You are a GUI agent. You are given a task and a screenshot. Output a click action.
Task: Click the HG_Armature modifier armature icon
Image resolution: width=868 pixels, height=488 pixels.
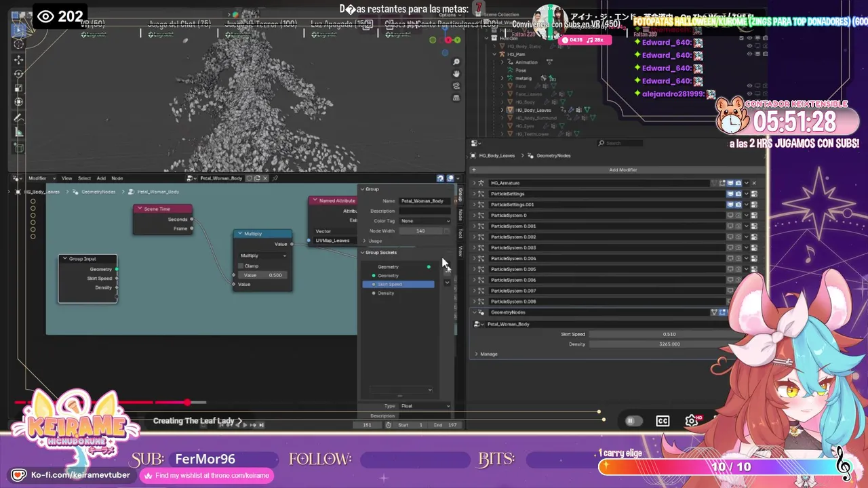[481, 183]
